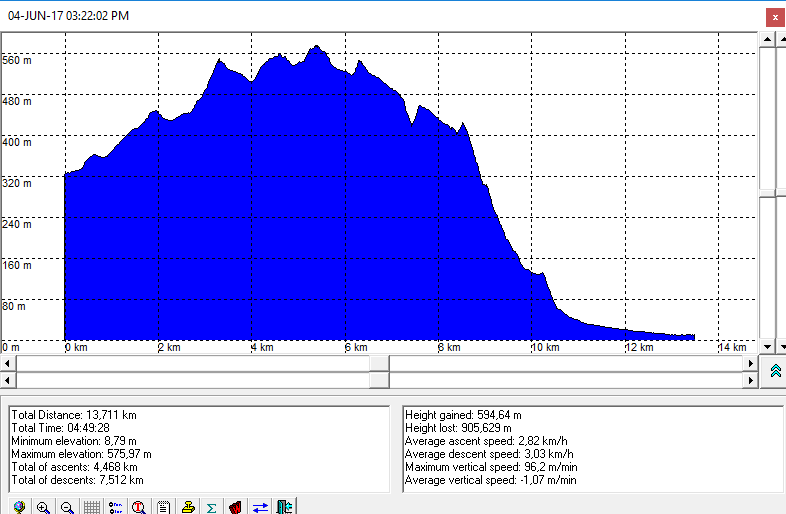Click the exit door icon
Viewport: 786px width, 514px height.
pyautogui.click(x=284, y=507)
